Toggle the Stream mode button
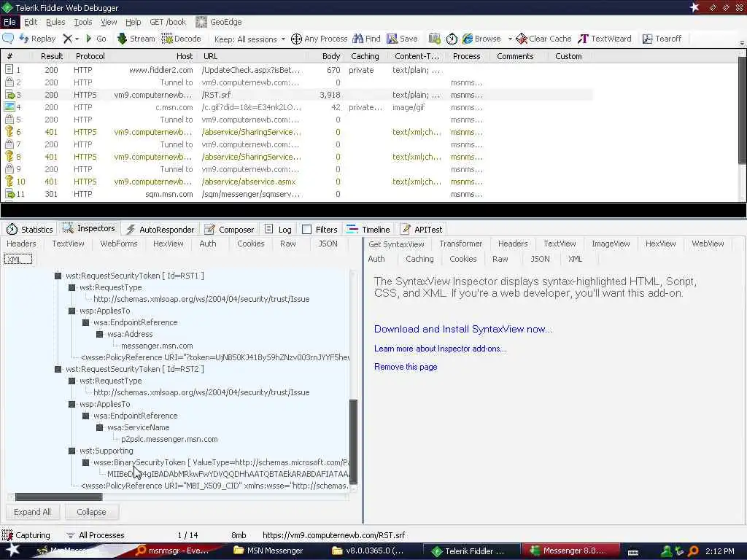747x560 pixels. coord(136,39)
